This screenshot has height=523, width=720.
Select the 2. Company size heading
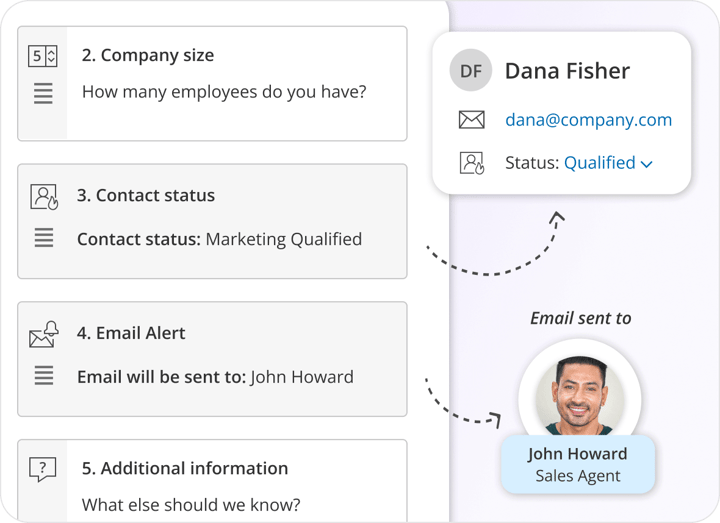[x=147, y=56]
